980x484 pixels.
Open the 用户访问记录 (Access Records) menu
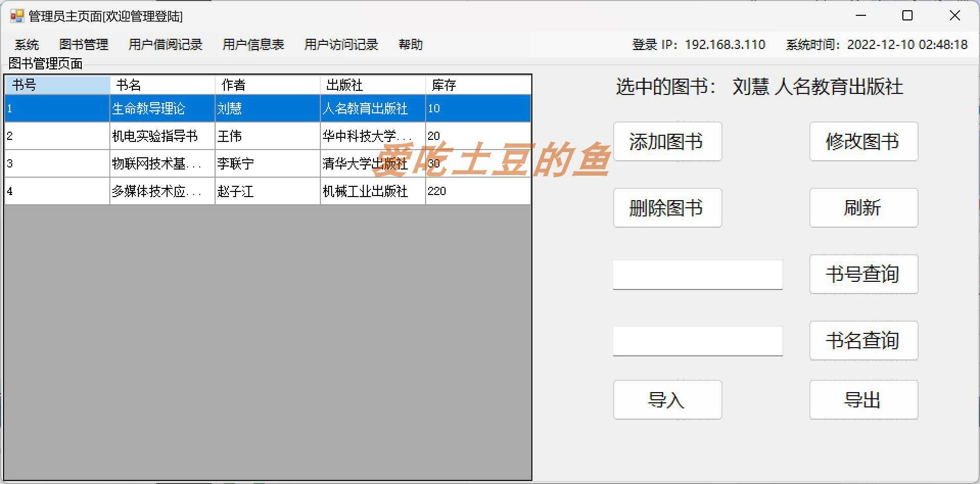340,45
